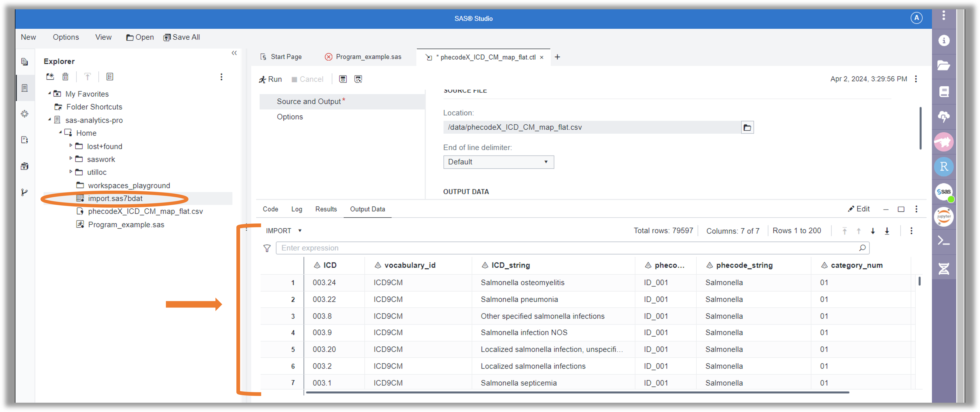Click the download data icon above the table
The image size is (980, 412).
point(887,230)
